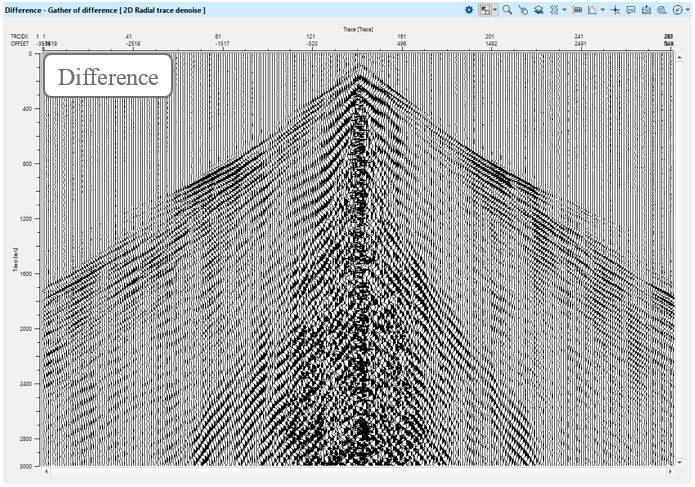Click the zoom-to-fit icon
The width and height of the screenshot is (695, 487).
tap(662, 9)
